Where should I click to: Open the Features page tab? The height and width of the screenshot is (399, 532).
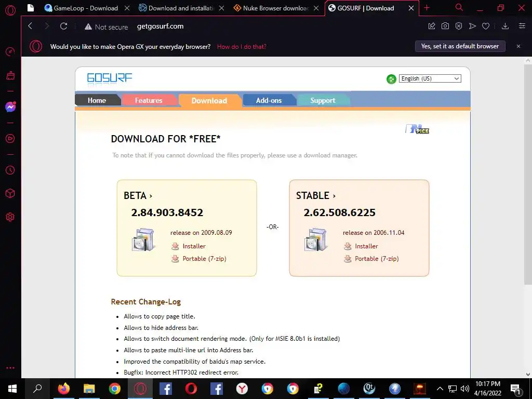(x=149, y=100)
